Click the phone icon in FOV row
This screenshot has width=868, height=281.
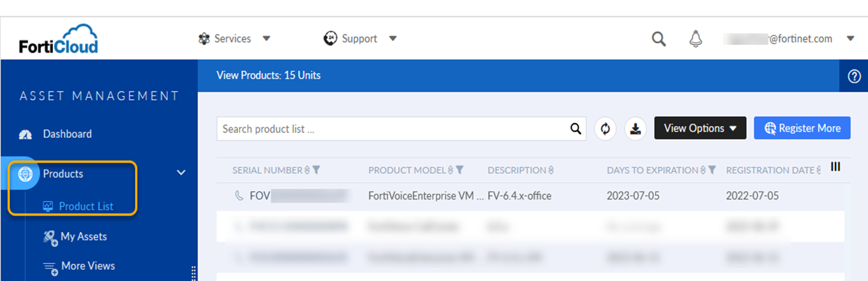tap(239, 196)
